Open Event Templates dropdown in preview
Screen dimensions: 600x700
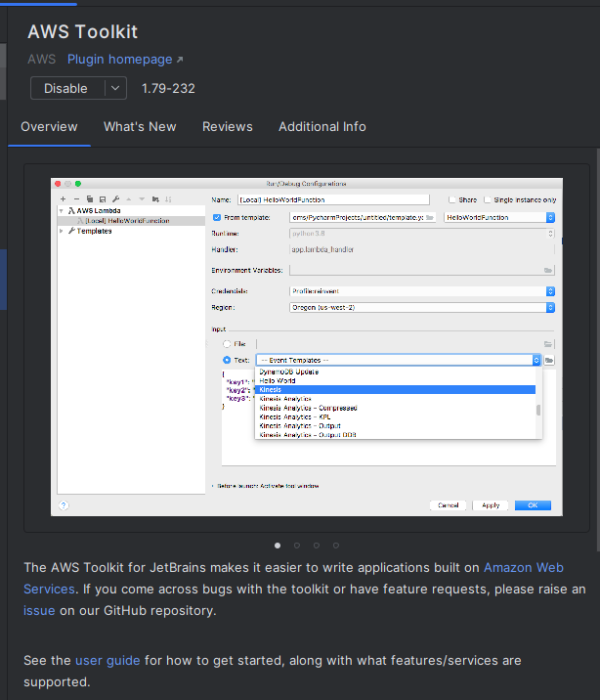399,361
